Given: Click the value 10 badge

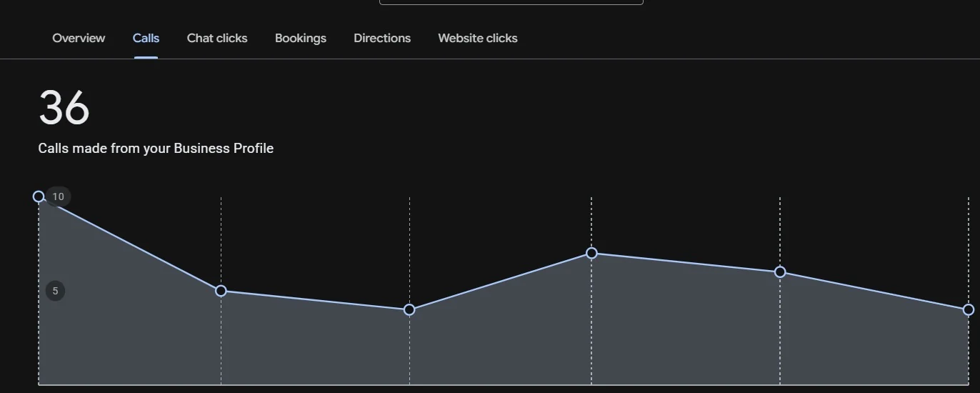Looking at the screenshot, I should pos(59,196).
